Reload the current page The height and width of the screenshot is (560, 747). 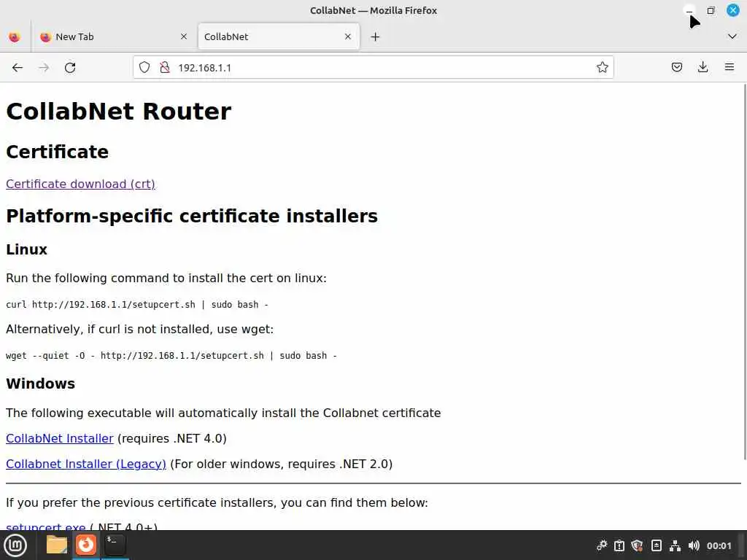point(70,68)
